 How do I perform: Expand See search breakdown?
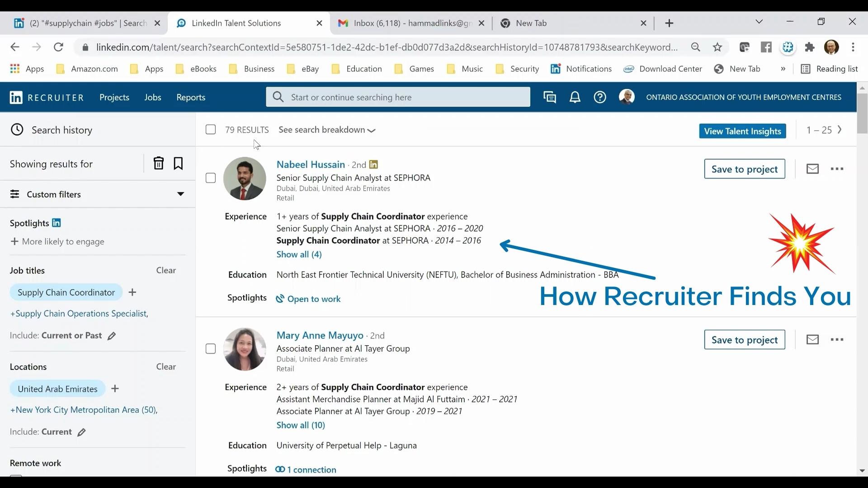pos(327,130)
